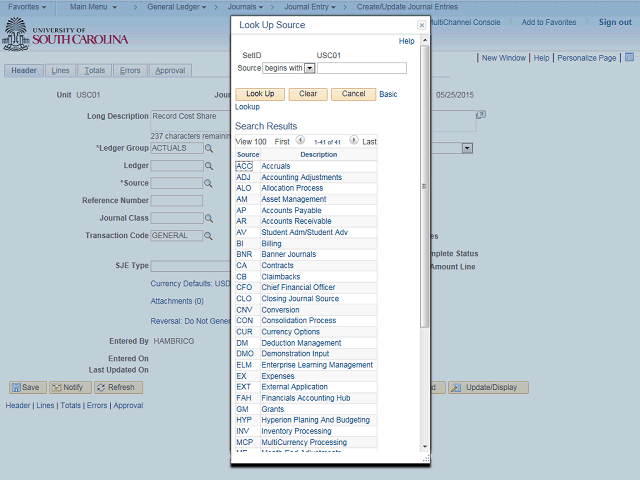The height and width of the screenshot is (480, 640).
Task: Click the Update/Display button
Action: click(488, 387)
